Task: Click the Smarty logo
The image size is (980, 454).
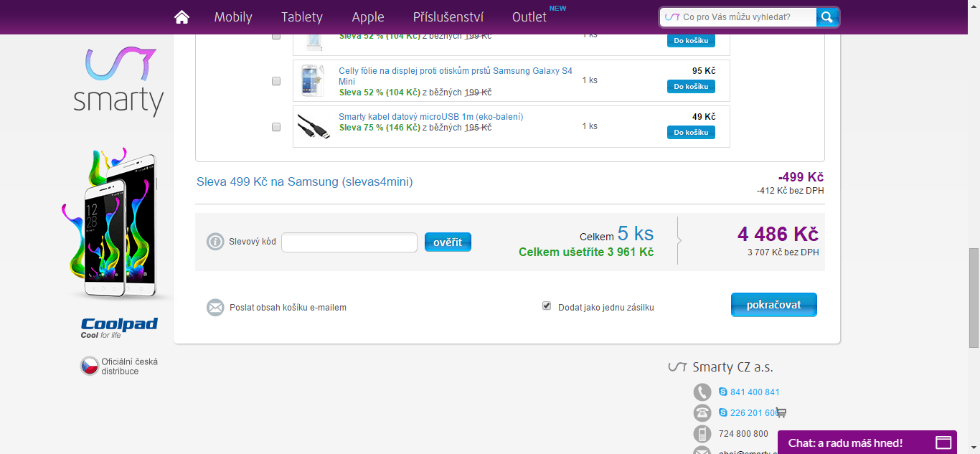Action: tap(118, 82)
